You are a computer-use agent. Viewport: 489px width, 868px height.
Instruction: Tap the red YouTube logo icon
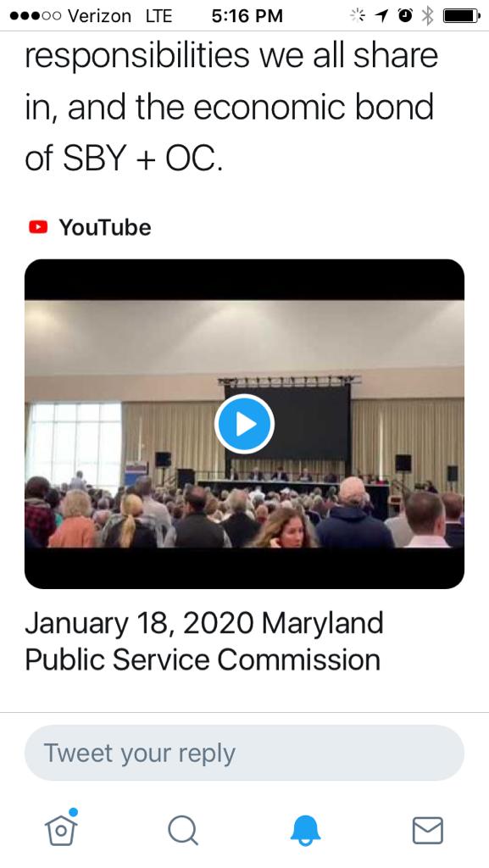click(x=38, y=227)
